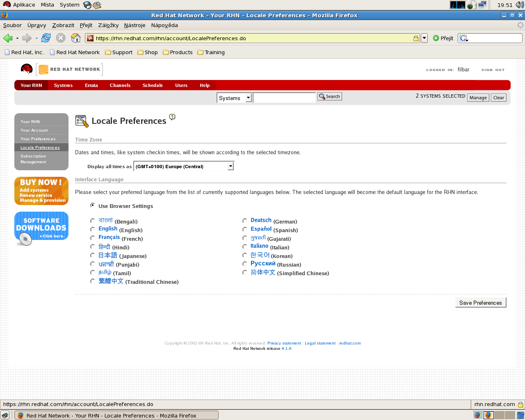
Task: Click the Red Hat Network bookmark page icon
Action: click(x=52, y=52)
